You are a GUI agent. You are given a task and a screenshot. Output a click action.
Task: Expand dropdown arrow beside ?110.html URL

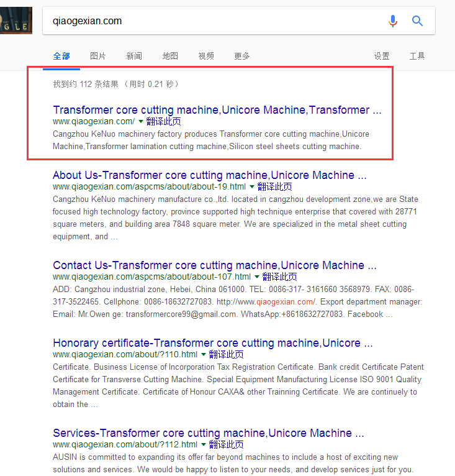click(204, 355)
